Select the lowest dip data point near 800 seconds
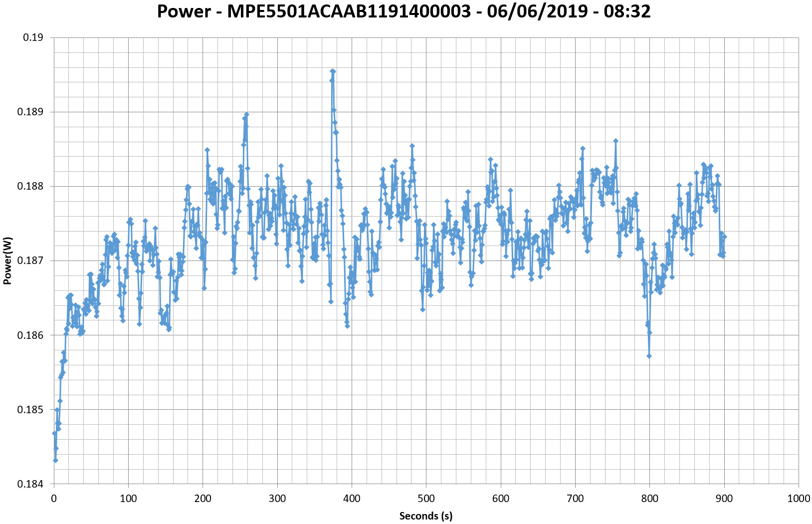This screenshot has width=812, height=524. (649, 356)
